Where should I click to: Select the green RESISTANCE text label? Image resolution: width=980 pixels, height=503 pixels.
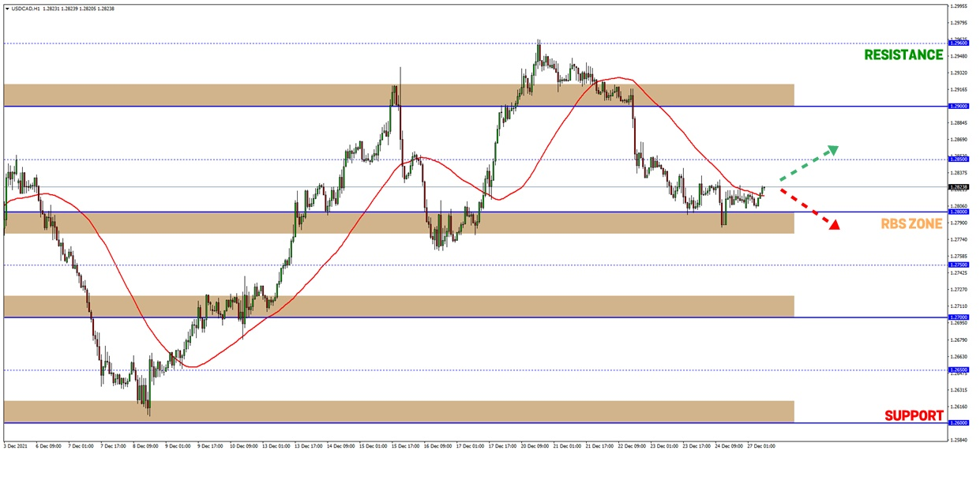point(903,55)
